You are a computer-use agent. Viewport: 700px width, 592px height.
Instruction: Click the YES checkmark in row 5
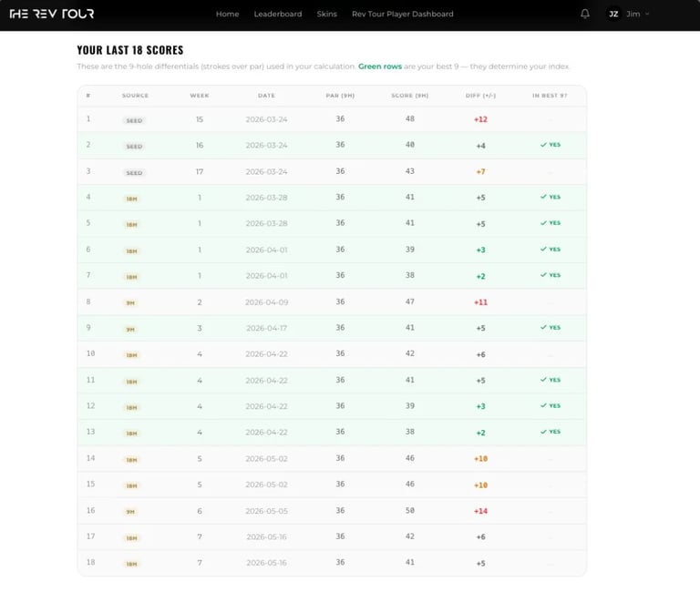coord(550,222)
